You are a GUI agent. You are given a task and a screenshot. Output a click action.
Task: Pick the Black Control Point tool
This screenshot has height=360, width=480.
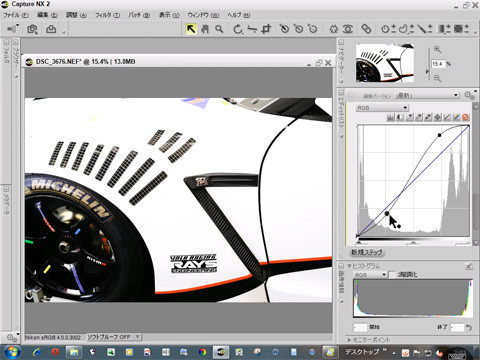[284, 29]
